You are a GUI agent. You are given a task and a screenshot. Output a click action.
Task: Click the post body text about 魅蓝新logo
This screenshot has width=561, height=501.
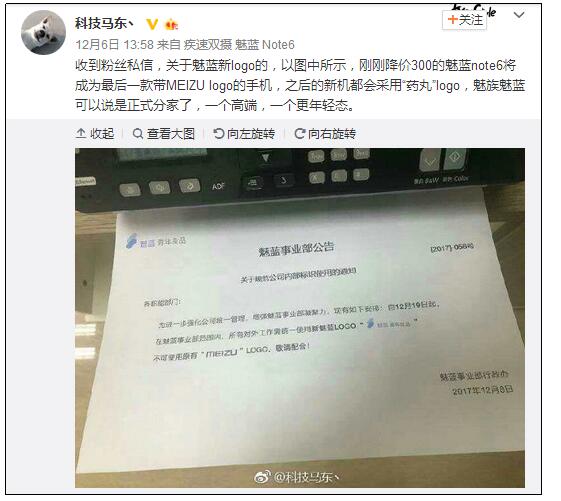(300, 85)
